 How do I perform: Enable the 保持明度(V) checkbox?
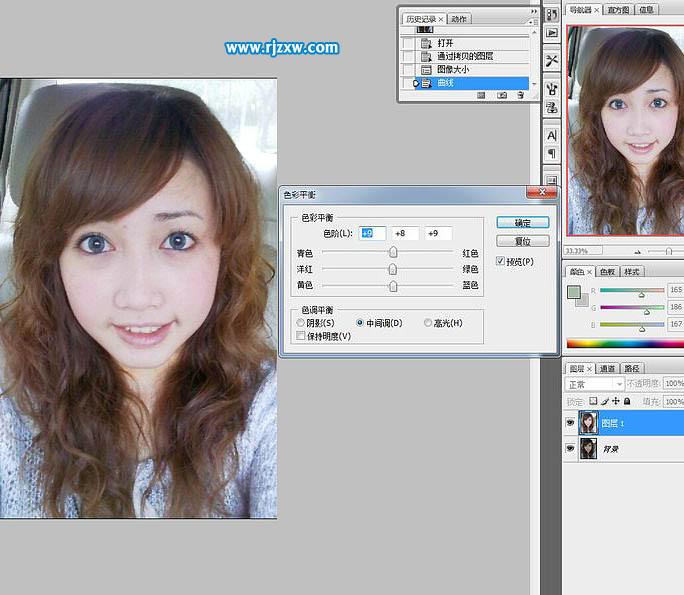tap(301, 337)
